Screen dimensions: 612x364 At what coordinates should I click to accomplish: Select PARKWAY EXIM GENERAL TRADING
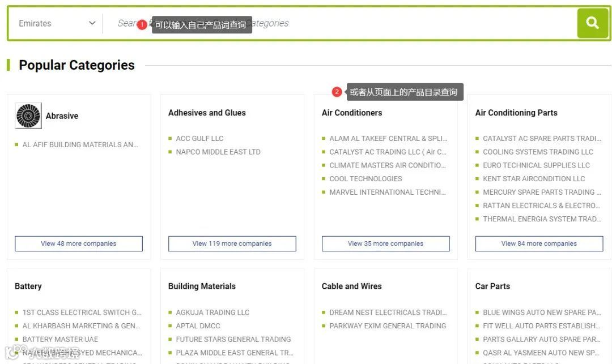pos(388,326)
